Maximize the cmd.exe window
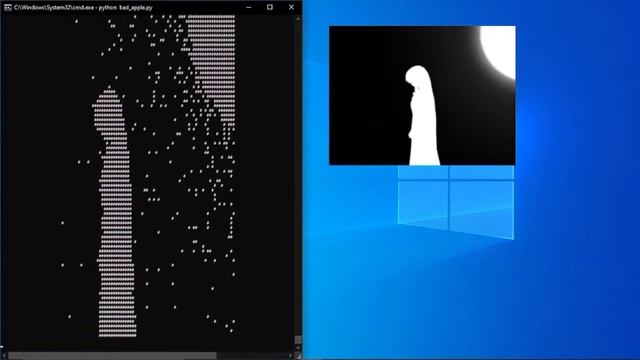This screenshot has width=640, height=360. pos(270,7)
